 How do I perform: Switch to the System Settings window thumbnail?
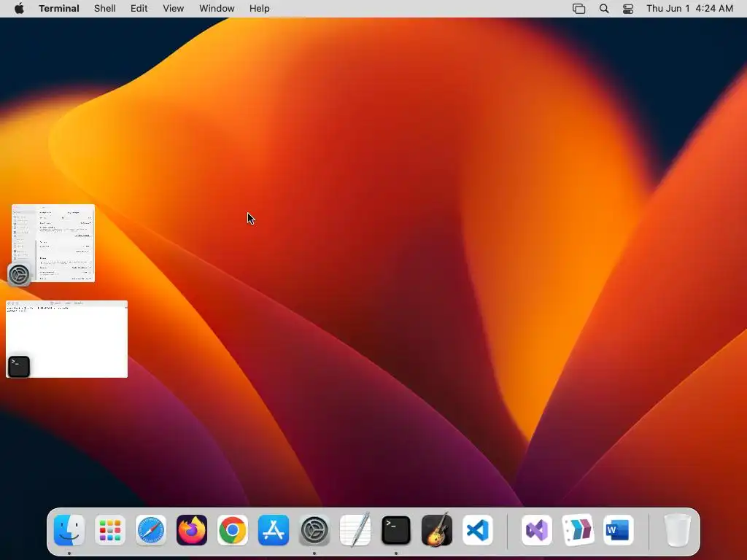click(x=53, y=243)
